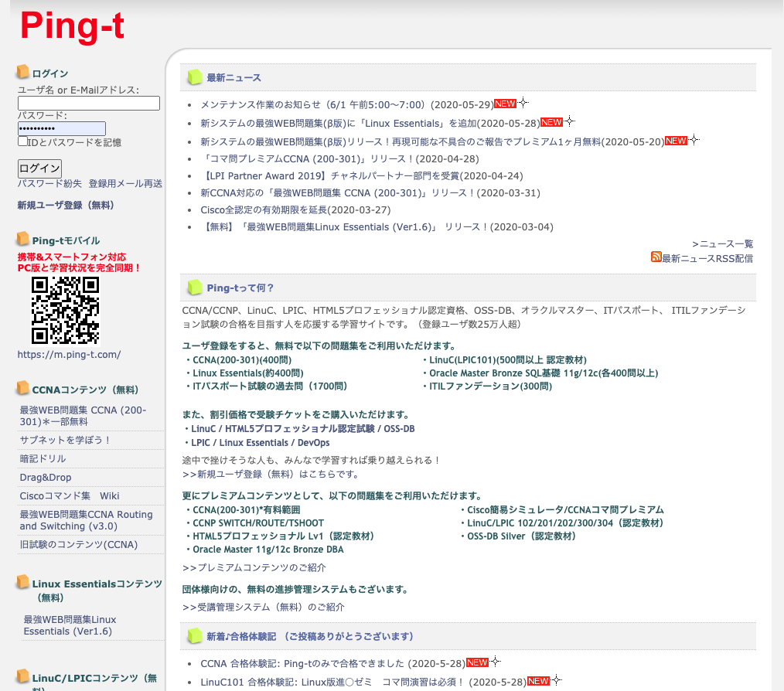Open 最強WEB問題集Linux Essentials (Ver1.6) sidebar item

pyautogui.click(x=70, y=625)
